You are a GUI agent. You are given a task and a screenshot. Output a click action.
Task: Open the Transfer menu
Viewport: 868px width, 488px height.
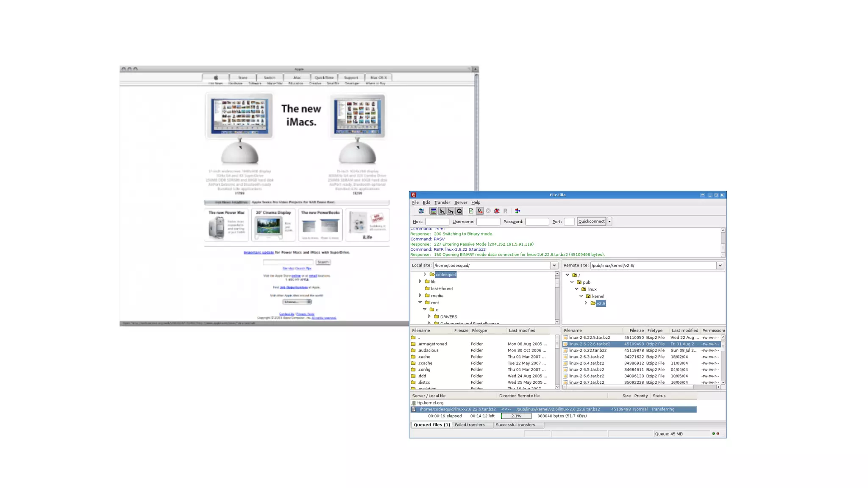tap(442, 202)
